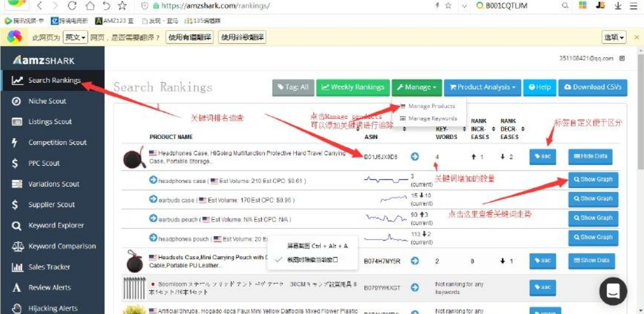Click the undo/restore tab icon
The image size is (644, 314).
tap(106, 6)
